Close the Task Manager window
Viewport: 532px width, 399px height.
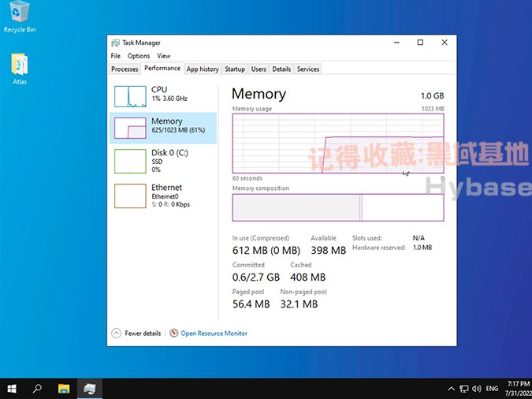(445, 43)
